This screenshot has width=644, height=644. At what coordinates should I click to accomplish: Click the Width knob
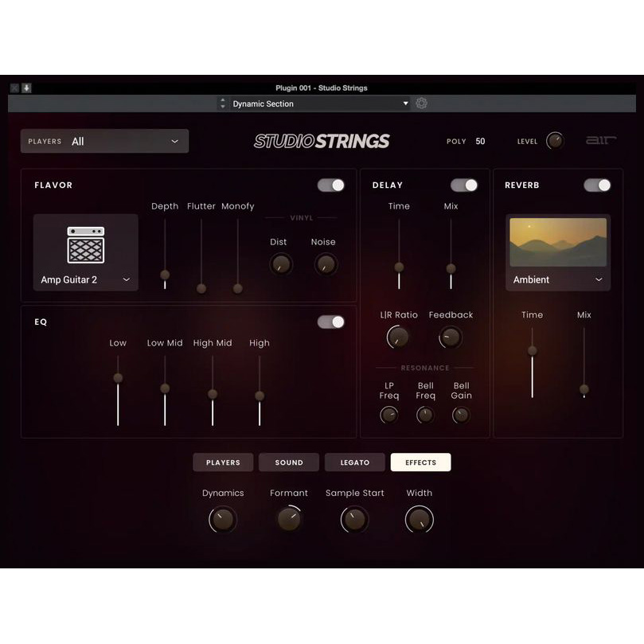point(420,520)
